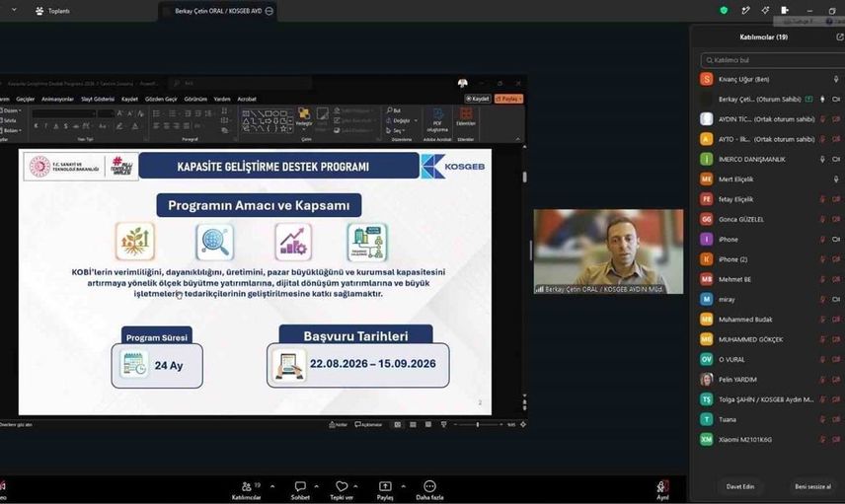845x504 pixels.
Task: Click Kaydet button in PowerPoint title area
Action: [x=478, y=99]
